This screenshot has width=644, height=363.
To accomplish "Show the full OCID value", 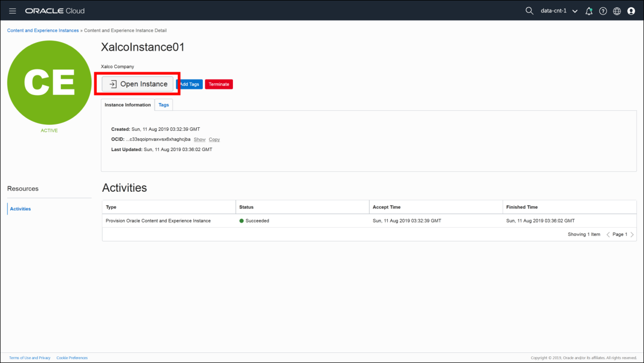I will pos(200,139).
